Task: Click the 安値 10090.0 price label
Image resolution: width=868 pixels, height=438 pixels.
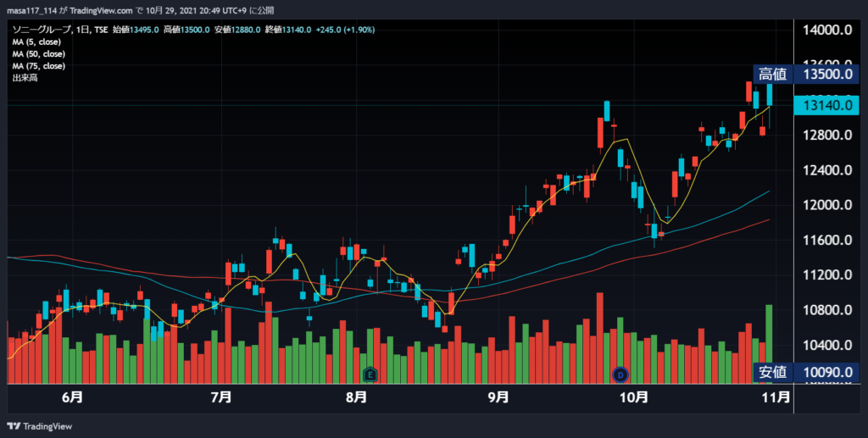Action: pos(806,372)
